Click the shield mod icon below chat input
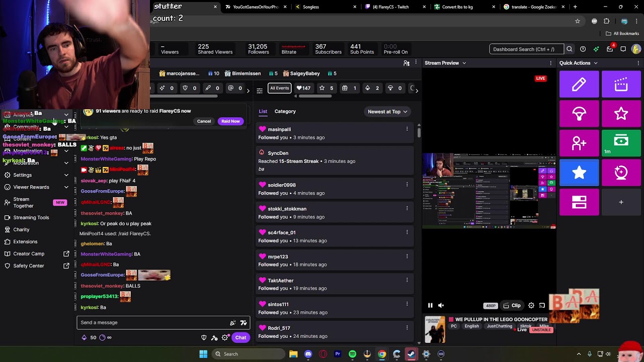The image size is (644, 362). click(204, 337)
